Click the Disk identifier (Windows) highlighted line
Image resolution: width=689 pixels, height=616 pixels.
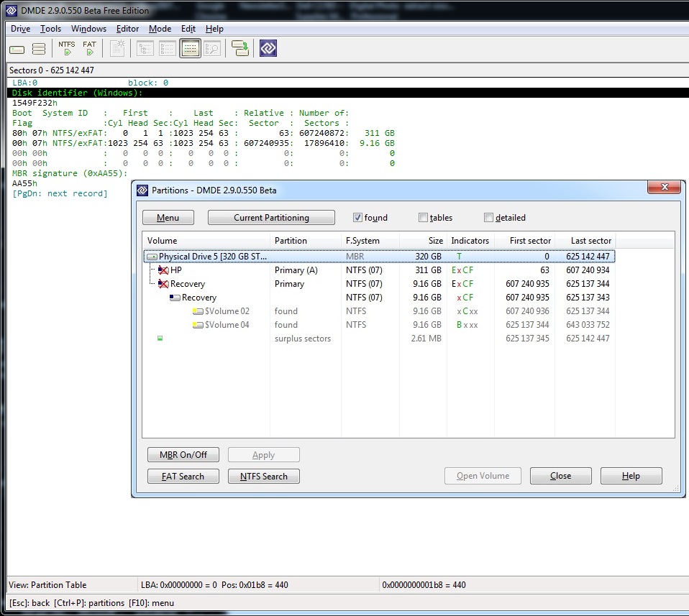point(348,93)
